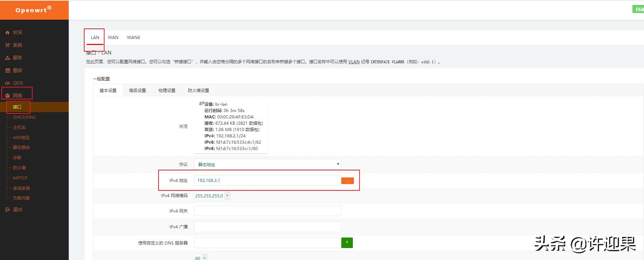The height and width of the screenshot is (260, 644).
Task: Click the IPv4 网关 input field
Action: [x=267, y=211]
